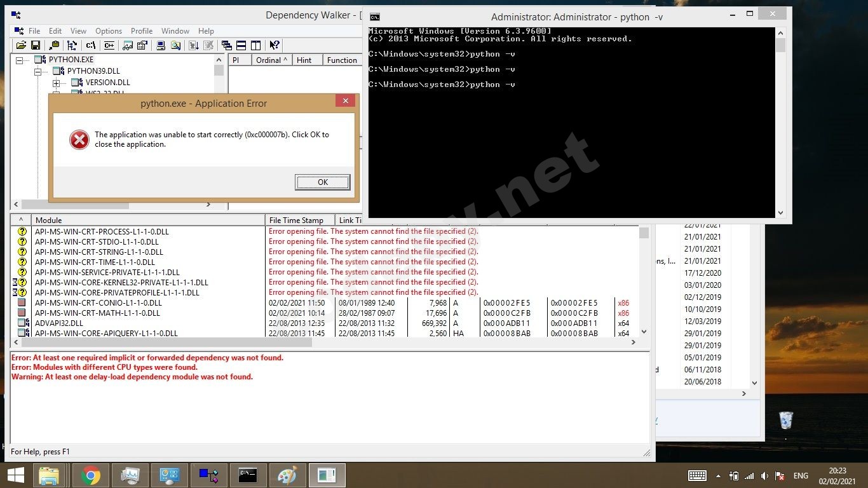
Task: Toggle the Full Paths (c:\) toolbar icon
Action: [x=91, y=45]
